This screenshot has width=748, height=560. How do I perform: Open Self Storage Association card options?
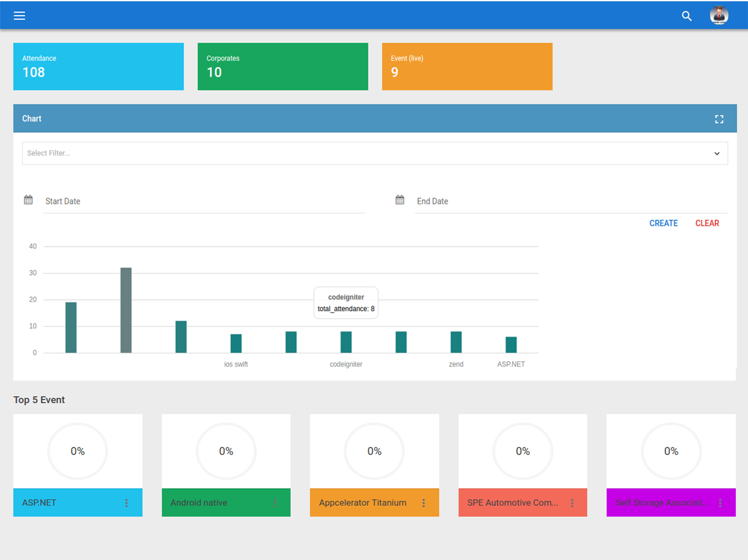click(720, 503)
